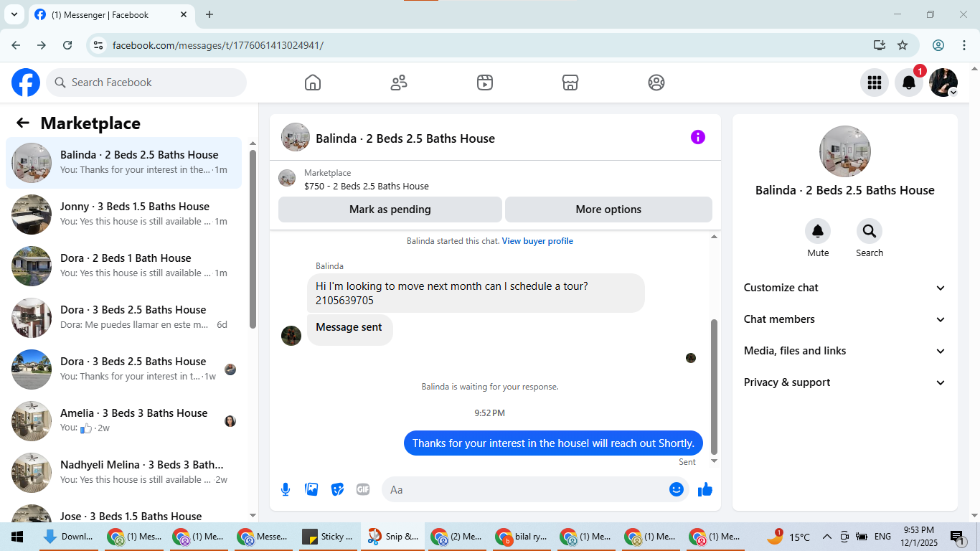Open the Downloads taskbar item
This screenshot has width=980, height=551.
[67, 537]
